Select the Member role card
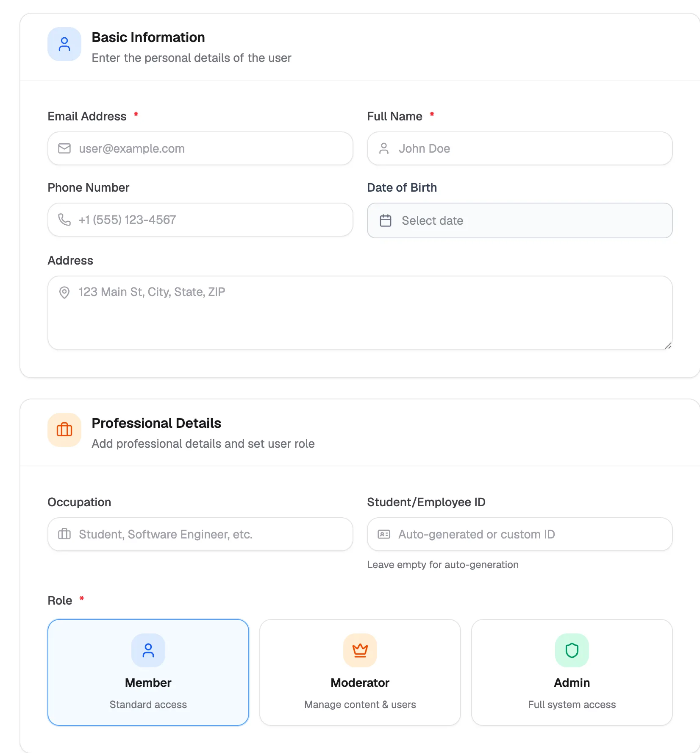Image resolution: width=700 pixels, height=753 pixels. tap(148, 672)
